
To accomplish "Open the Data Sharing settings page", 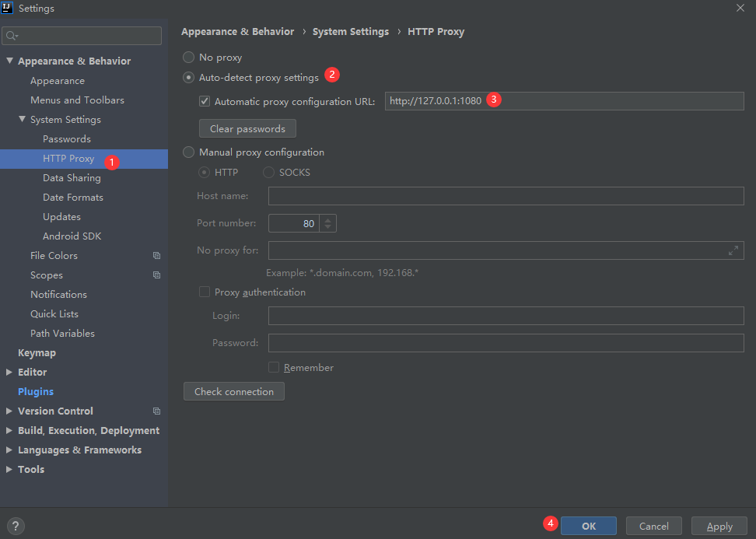I will point(72,178).
